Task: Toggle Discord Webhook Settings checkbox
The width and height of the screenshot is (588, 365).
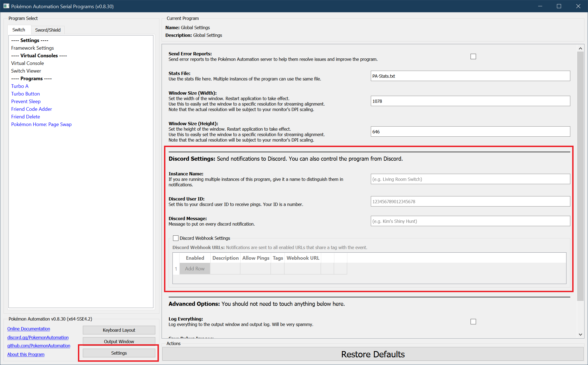Action: coord(176,238)
